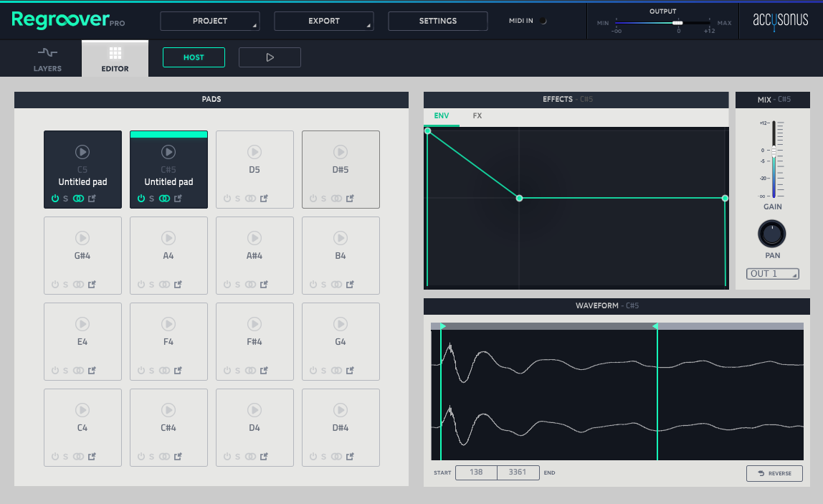The image size is (823, 504).
Task: Click the export icon on C5 pad
Action: pos(92,199)
